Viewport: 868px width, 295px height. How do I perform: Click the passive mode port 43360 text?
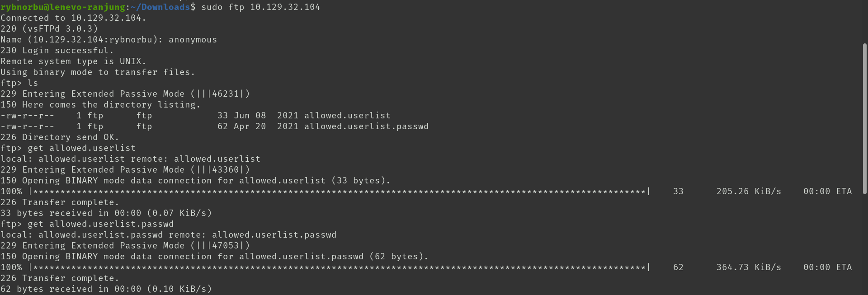click(x=225, y=170)
